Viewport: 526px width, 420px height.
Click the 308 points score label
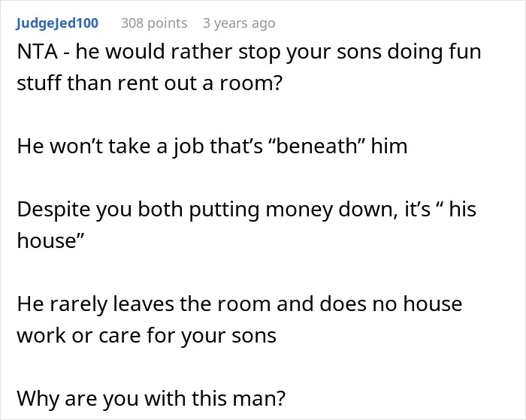(x=154, y=23)
